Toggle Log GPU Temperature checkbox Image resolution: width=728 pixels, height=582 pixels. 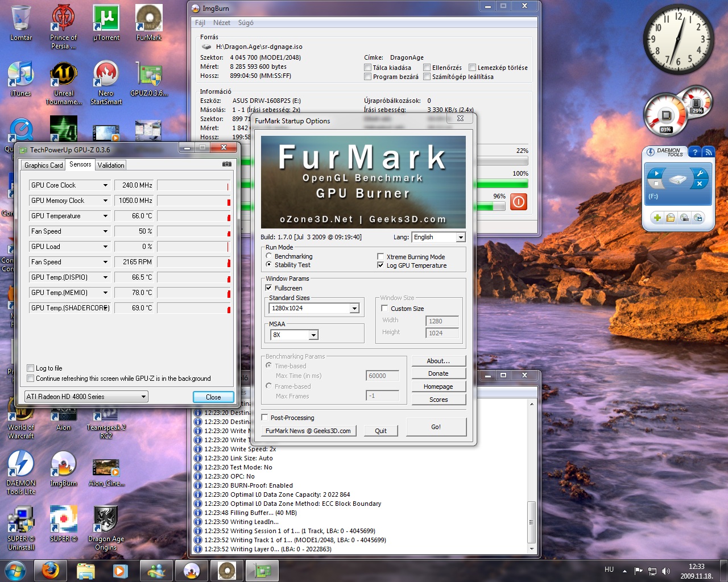click(x=380, y=265)
